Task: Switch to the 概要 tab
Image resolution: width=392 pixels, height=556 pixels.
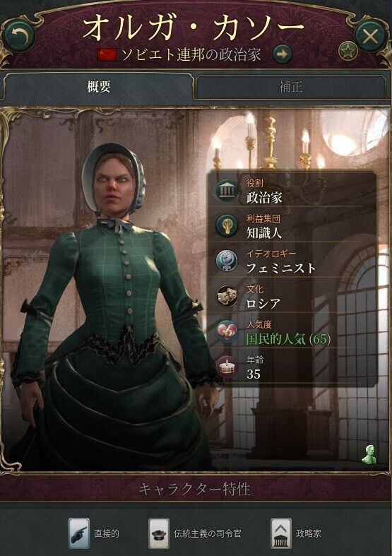Action: [99, 86]
